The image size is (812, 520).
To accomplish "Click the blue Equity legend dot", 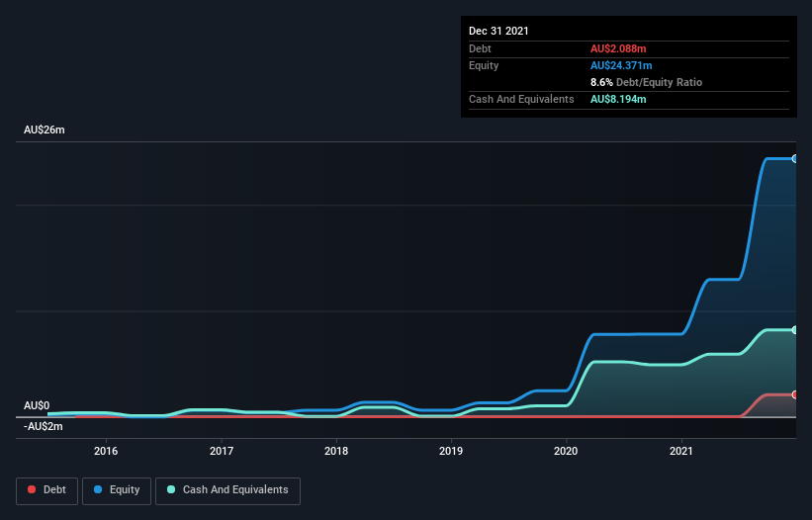I will (98, 489).
